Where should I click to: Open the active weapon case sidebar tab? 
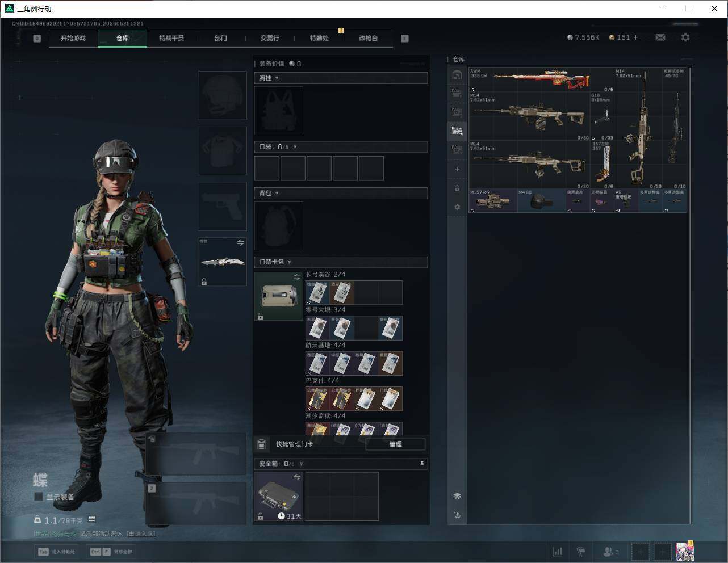457,131
